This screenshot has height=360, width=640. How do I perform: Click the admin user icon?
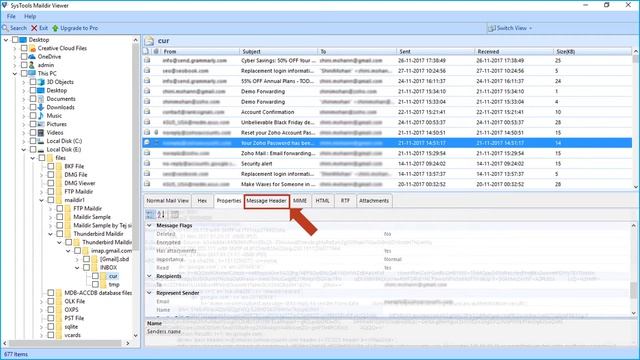(x=32, y=65)
